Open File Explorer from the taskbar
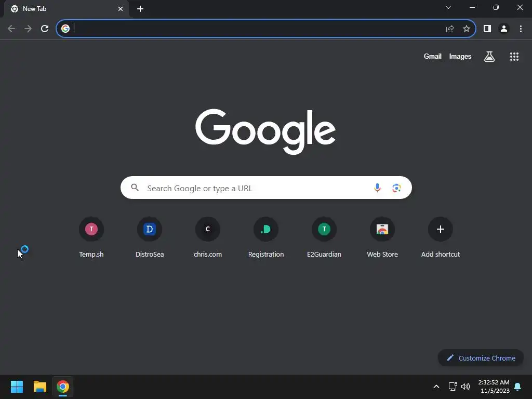 [x=40, y=387]
